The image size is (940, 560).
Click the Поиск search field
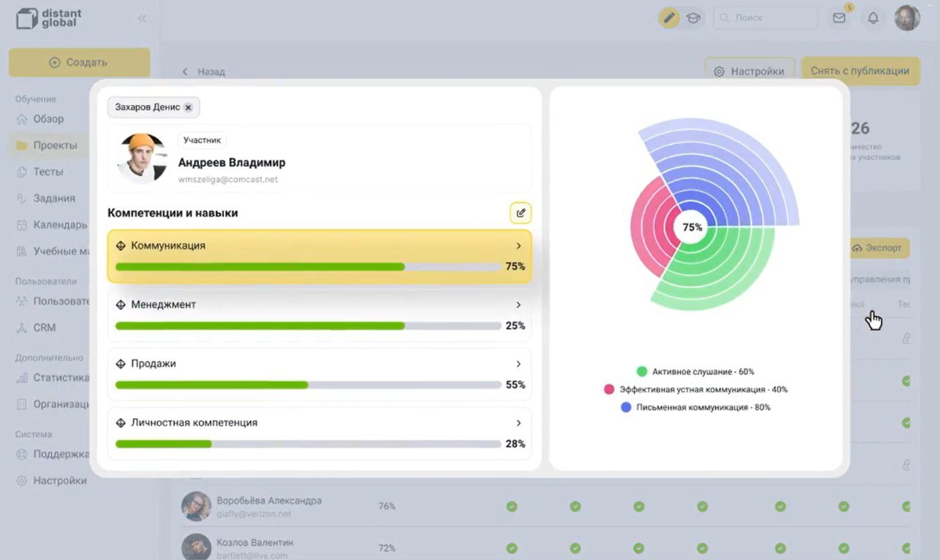765,18
